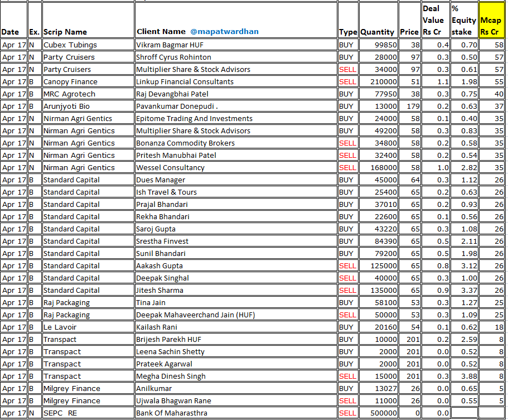The height and width of the screenshot is (420, 508).
Task: Click the Arunjyoti Bio cell
Action: point(88,107)
